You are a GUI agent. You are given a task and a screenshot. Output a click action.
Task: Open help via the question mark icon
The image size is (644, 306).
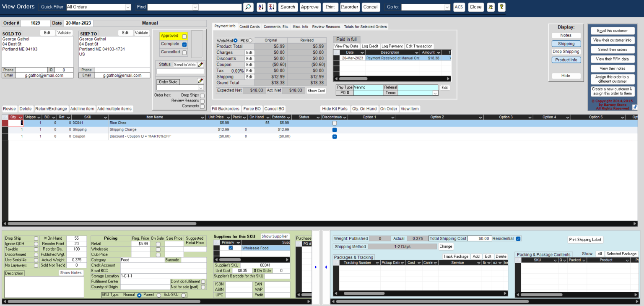(501, 7)
